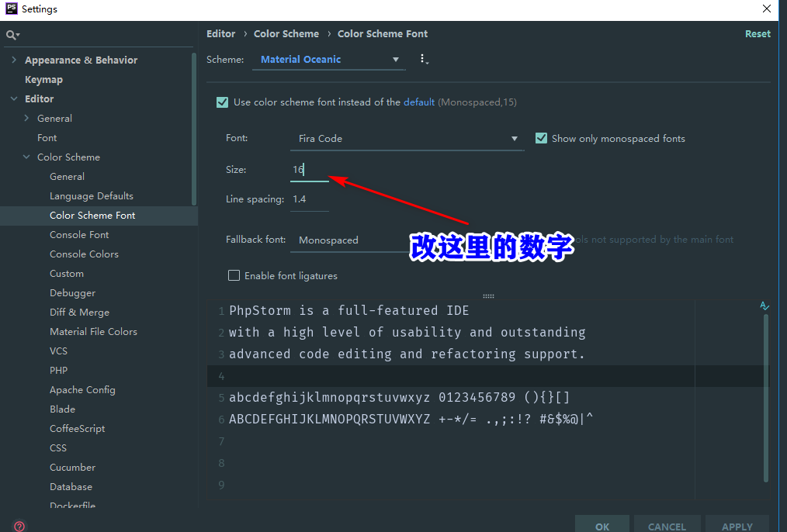Select PHP color scheme page

click(x=58, y=371)
